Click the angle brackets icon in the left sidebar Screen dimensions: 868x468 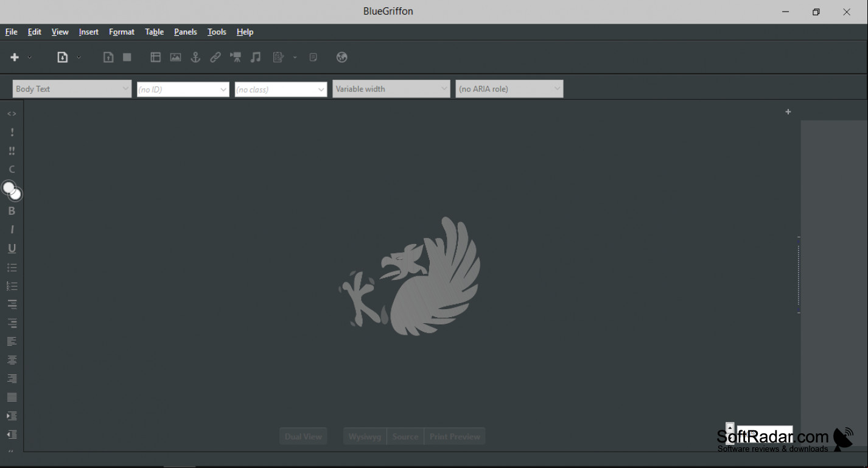point(12,114)
